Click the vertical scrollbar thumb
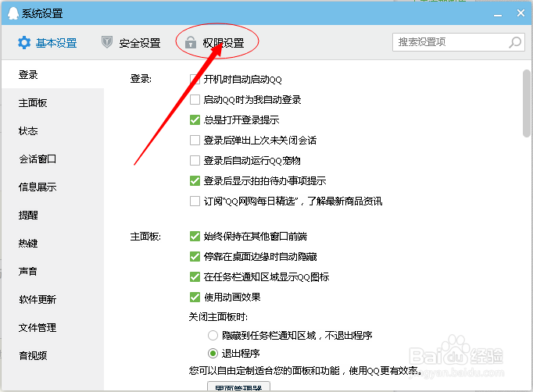The width and height of the screenshot is (533, 392). click(x=527, y=103)
